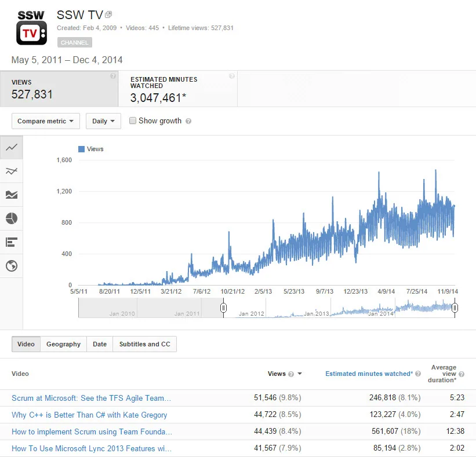Viewport: 476px width, 457px height.
Task: Click help icon beside Average view duration
Action: click(462, 374)
